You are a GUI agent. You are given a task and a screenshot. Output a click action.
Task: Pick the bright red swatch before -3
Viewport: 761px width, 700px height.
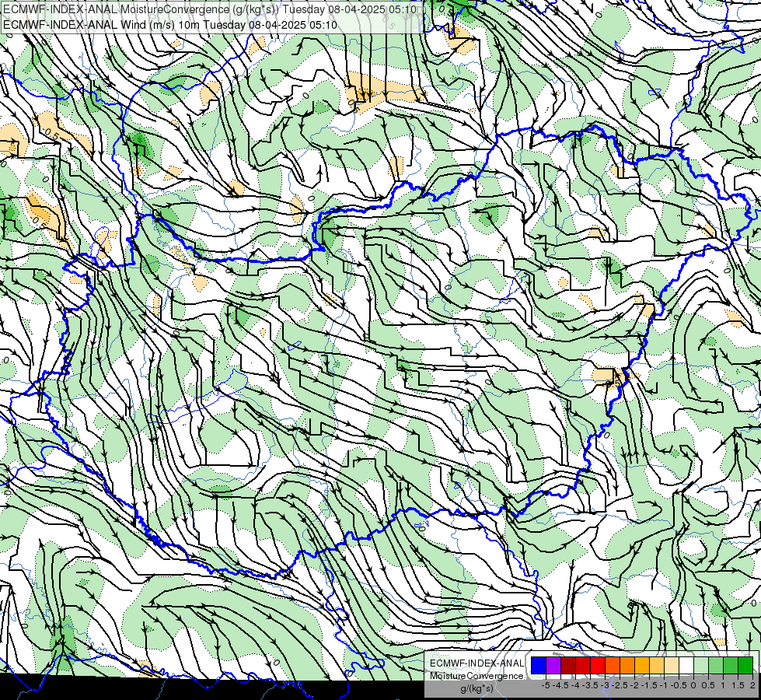(x=598, y=665)
